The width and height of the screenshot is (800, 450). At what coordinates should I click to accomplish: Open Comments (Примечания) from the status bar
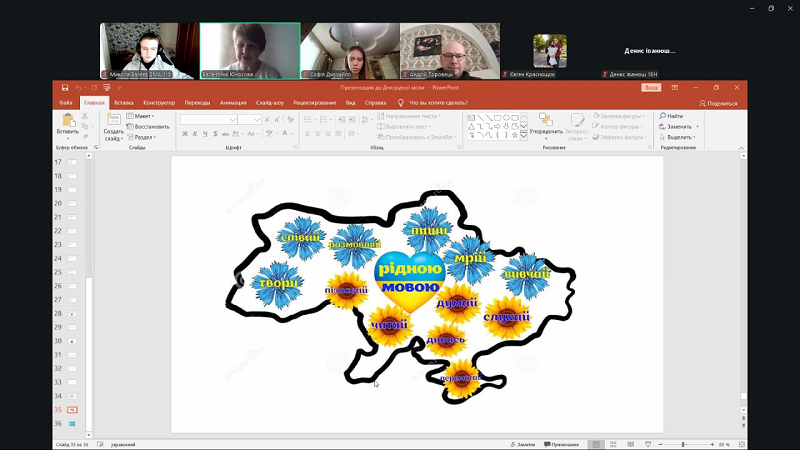click(x=561, y=444)
